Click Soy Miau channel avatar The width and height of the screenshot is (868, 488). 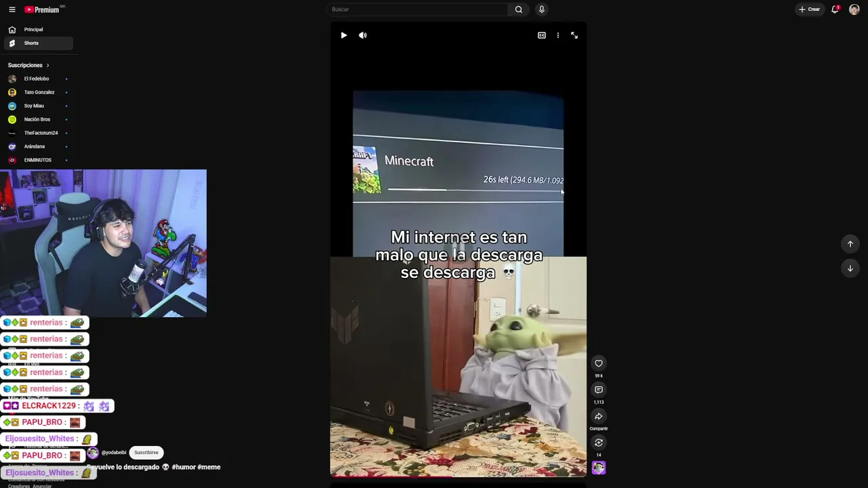pyautogui.click(x=12, y=106)
